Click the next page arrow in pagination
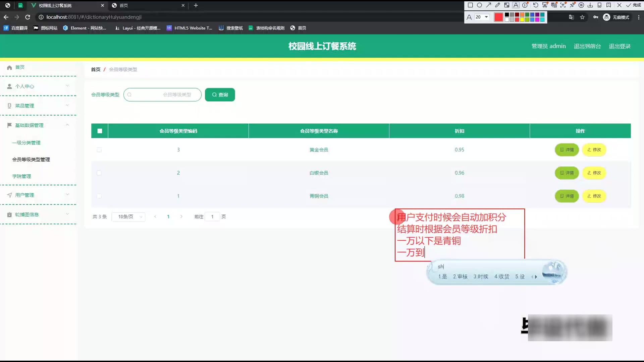Screen dimensions: 644x362 (x=181, y=217)
